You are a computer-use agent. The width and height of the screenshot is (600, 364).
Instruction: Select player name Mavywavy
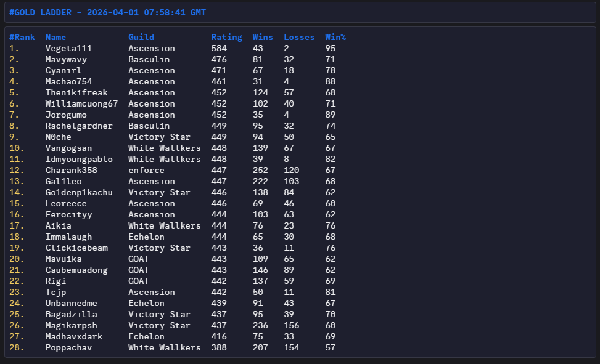click(66, 59)
